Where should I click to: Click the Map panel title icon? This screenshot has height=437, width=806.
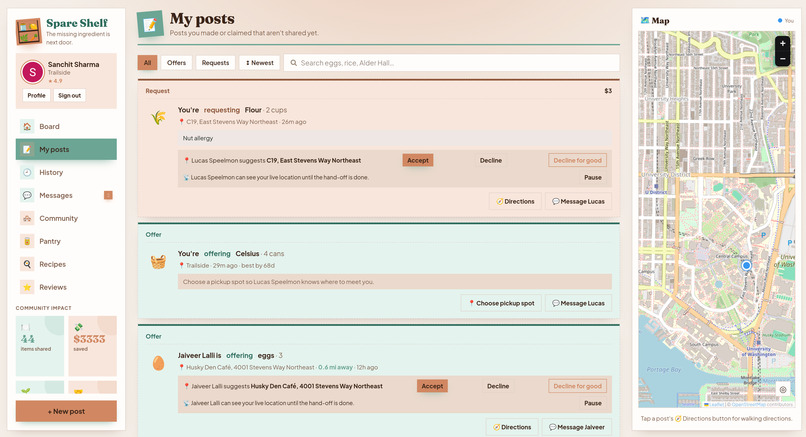tap(645, 21)
